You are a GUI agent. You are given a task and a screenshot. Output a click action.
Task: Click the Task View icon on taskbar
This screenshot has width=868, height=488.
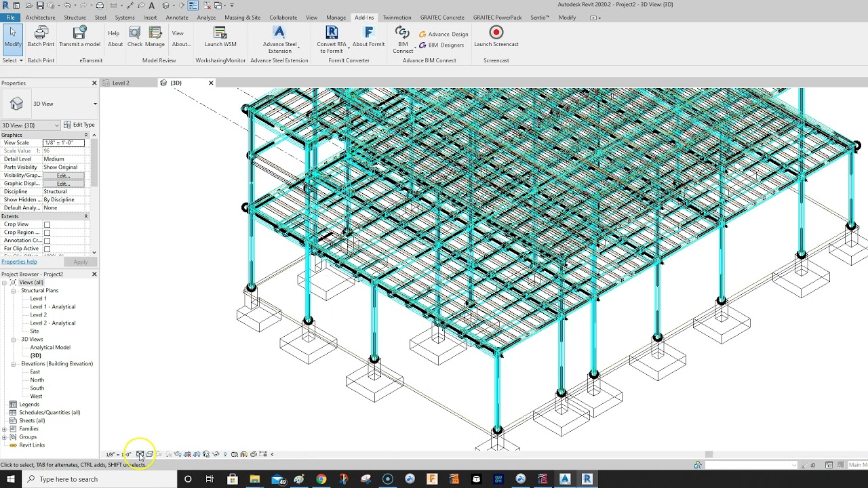tap(210, 479)
